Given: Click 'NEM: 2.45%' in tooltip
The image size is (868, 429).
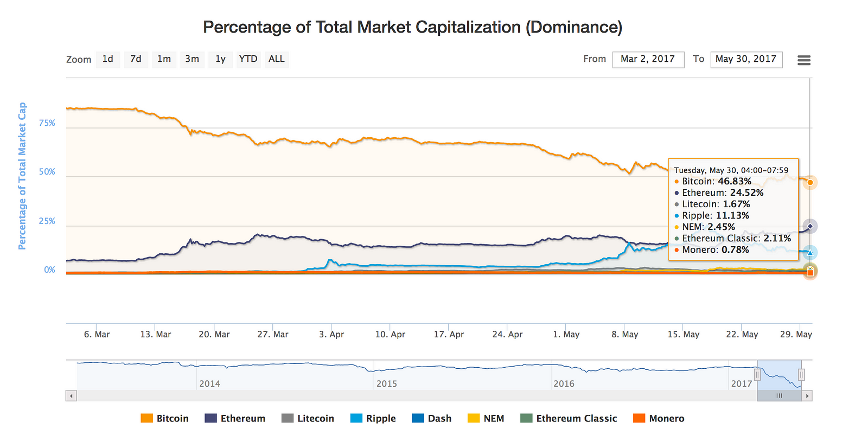Looking at the screenshot, I should (x=709, y=227).
